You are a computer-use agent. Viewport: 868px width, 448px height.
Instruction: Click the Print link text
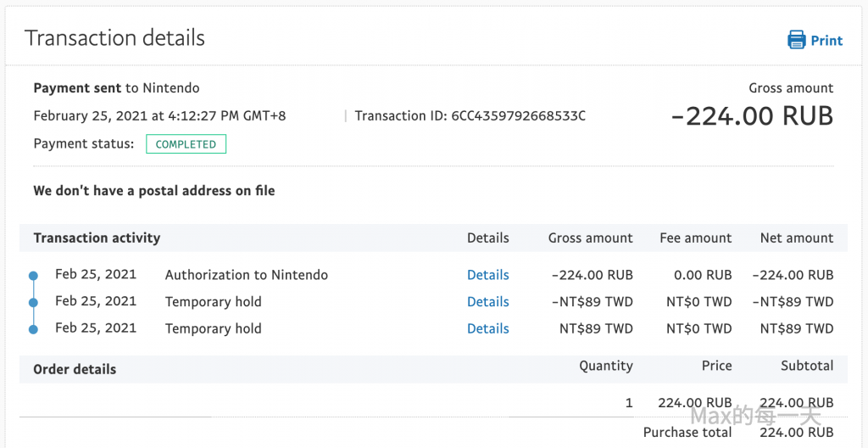(x=826, y=40)
